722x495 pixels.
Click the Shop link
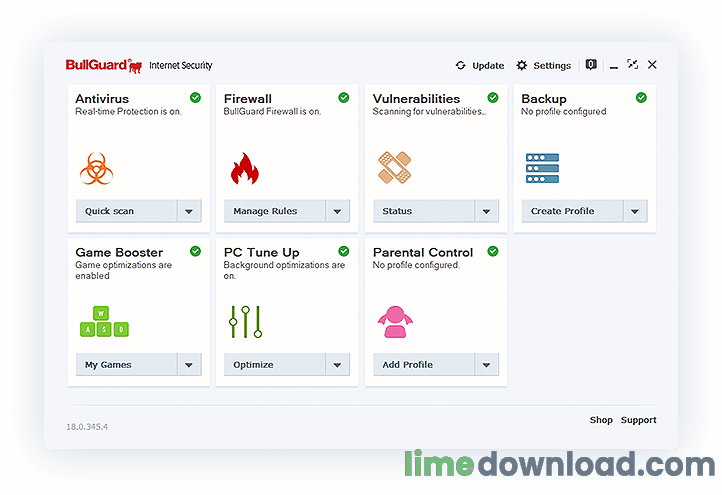pos(601,420)
